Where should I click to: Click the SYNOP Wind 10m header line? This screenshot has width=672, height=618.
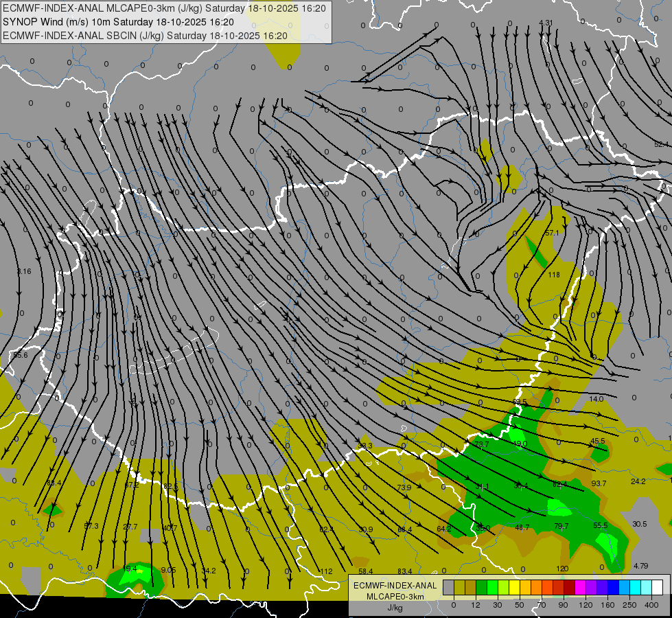click(x=118, y=22)
